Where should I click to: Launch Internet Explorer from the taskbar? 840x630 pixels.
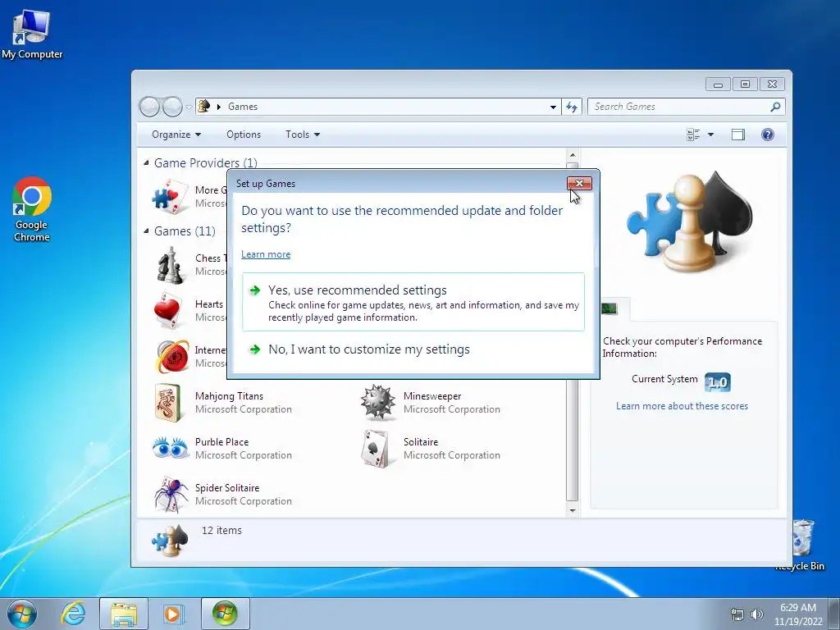(73, 614)
